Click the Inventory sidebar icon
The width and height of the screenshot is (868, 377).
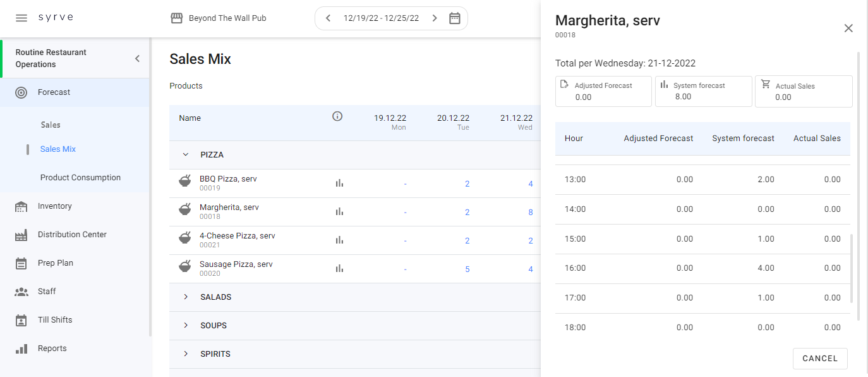pos(21,206)
